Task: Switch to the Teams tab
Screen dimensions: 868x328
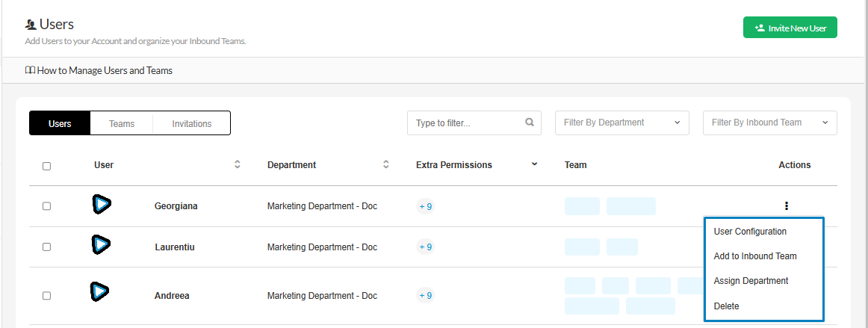Action: (x=121, y=123)
